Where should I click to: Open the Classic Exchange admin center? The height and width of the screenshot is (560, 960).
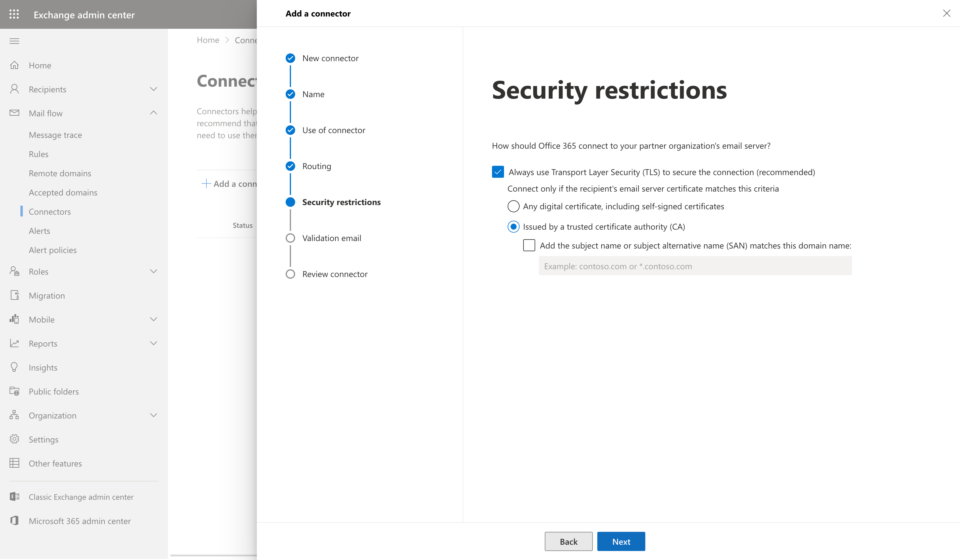[x=81, y=496]
